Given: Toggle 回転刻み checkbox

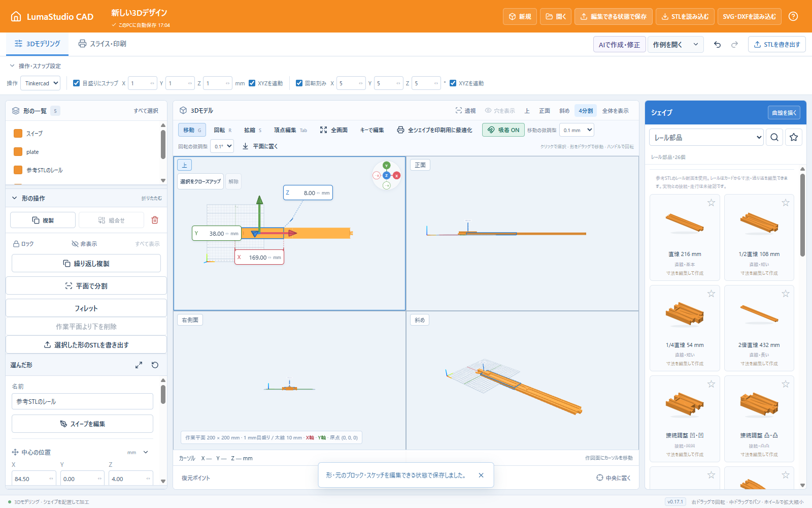Looking at the screenshot, I should click(x=299, y=83).
